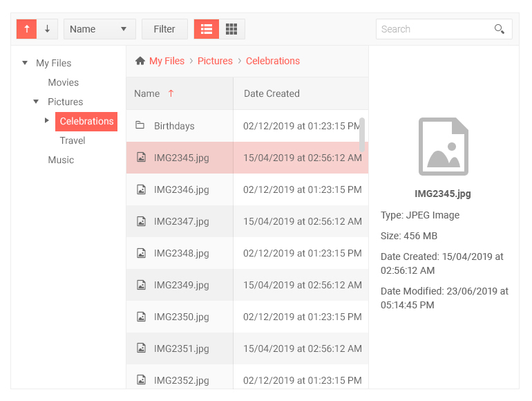Viewport: 532px width, 401px height.
Task: Select My Files in the tree
Action: [x=54, y=63]
